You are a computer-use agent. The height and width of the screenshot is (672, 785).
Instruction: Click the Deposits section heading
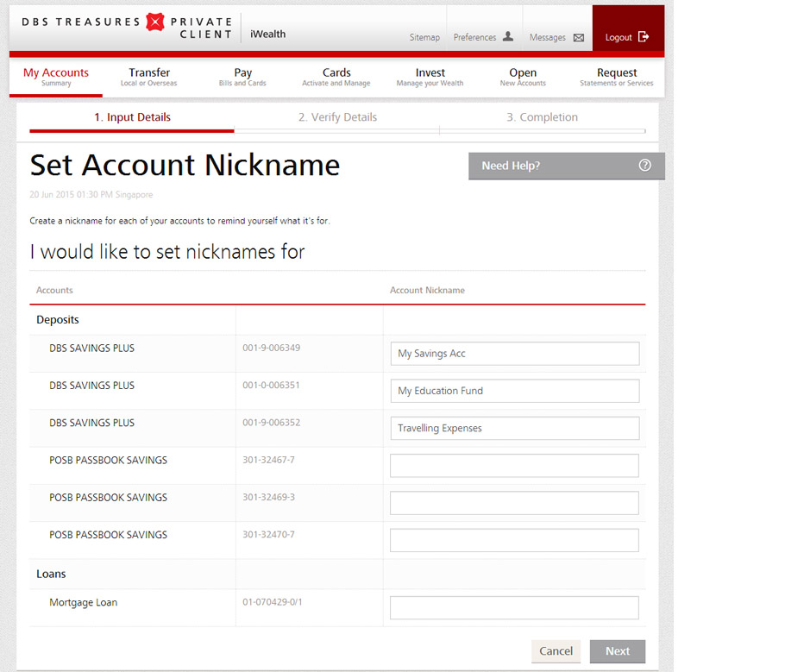pos(58,319)
